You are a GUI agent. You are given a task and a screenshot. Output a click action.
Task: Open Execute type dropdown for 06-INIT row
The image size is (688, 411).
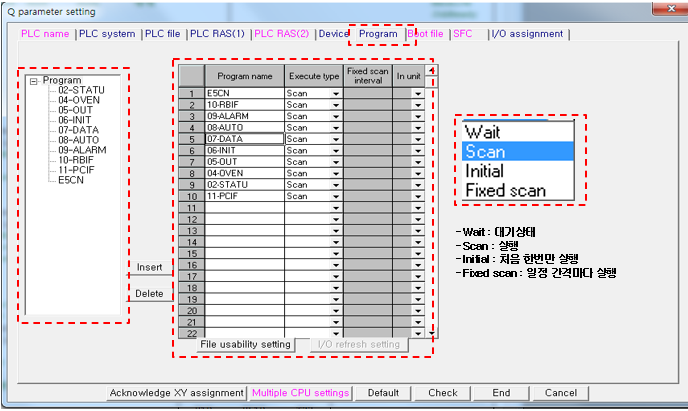pyautogui.click(x=336, y=150)
